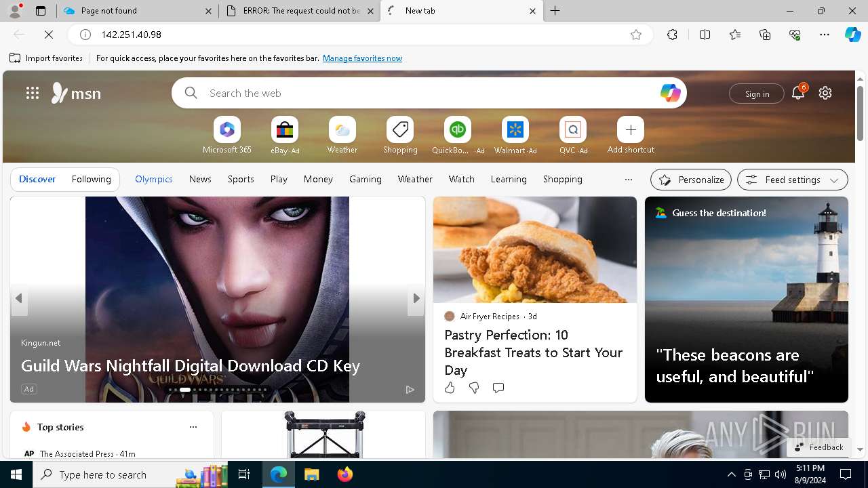868x488 pixels.
Task: Switch to Page not found tab
Action: 138,11
